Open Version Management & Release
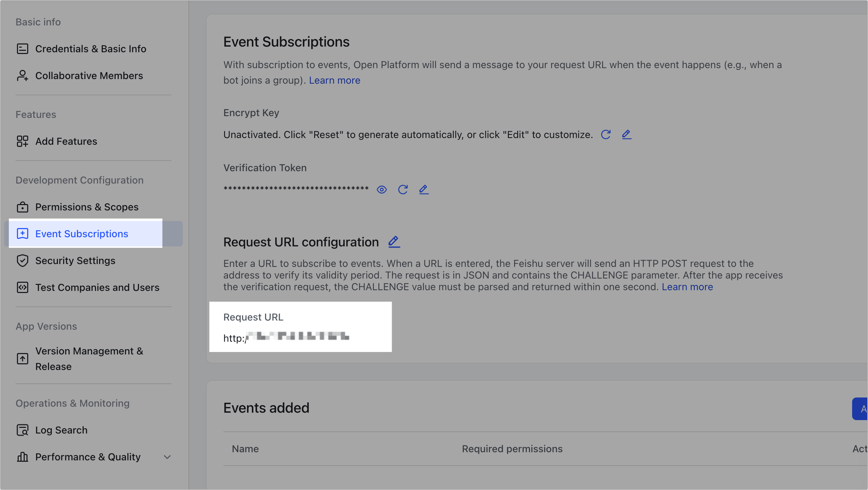Image resolution: width=868 pixels, height=490 pixels. click(89, 359)
